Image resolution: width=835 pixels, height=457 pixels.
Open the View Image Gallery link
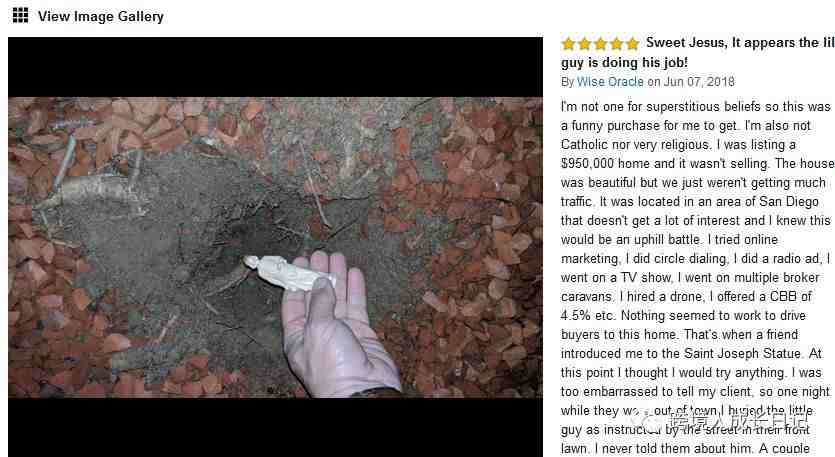pyautogui.click(x=101, y=16)
